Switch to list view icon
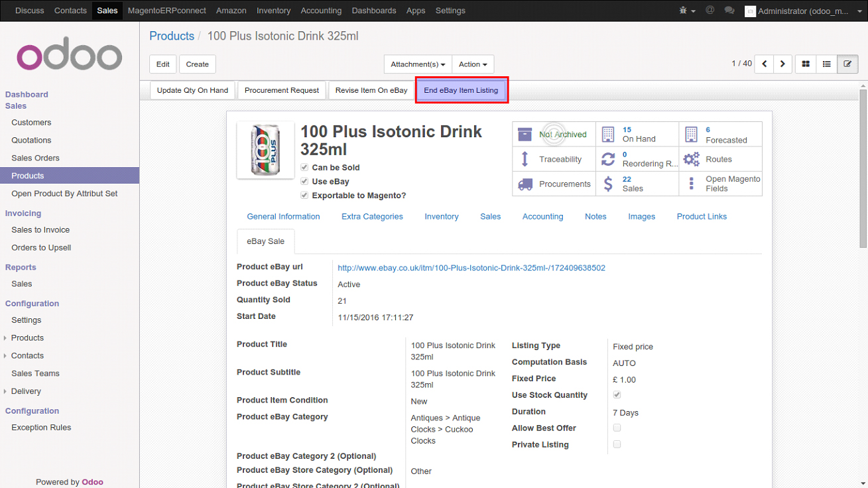 tap(826, 64)
